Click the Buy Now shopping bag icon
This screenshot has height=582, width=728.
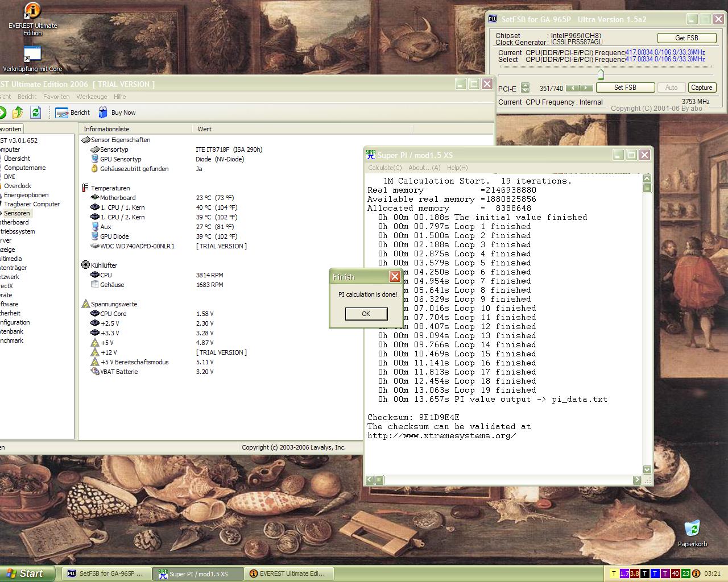pos(103,113)
